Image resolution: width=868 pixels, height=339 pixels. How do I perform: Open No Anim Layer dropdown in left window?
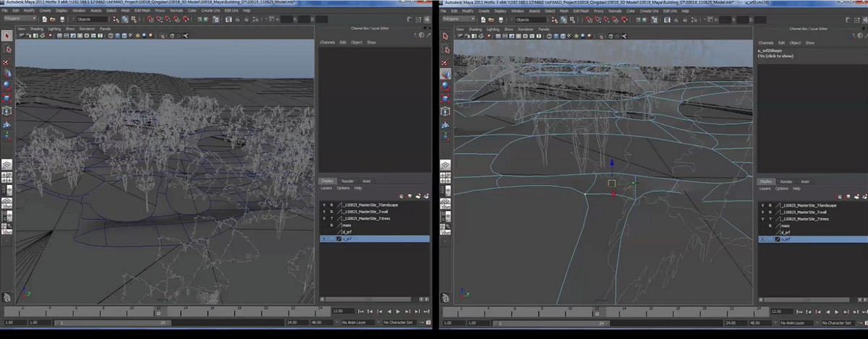[359, 322]
